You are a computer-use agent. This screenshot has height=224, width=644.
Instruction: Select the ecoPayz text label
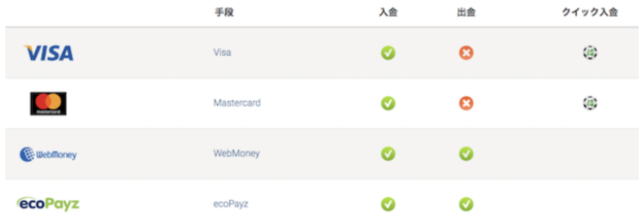coord(230,204)
